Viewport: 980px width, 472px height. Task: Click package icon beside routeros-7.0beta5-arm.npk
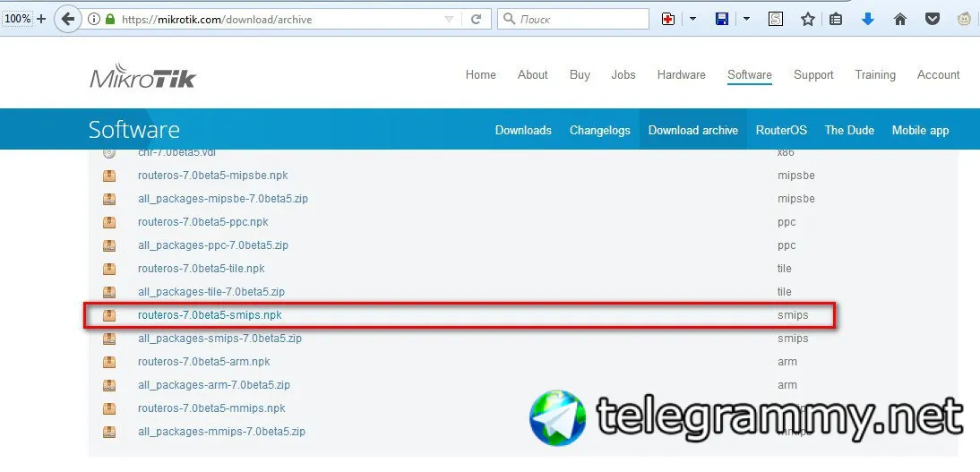pos(109,361)
